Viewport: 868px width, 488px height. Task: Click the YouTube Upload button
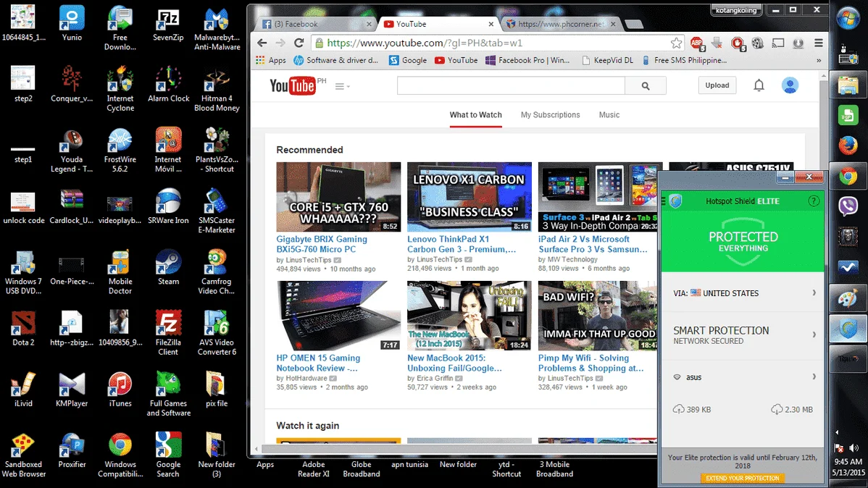click(717, 85)
